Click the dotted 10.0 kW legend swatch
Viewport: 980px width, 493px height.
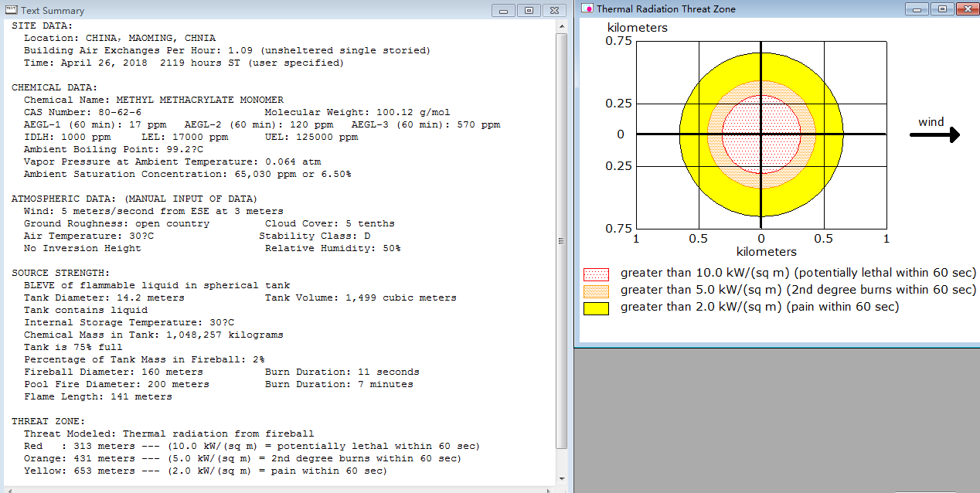596,274
